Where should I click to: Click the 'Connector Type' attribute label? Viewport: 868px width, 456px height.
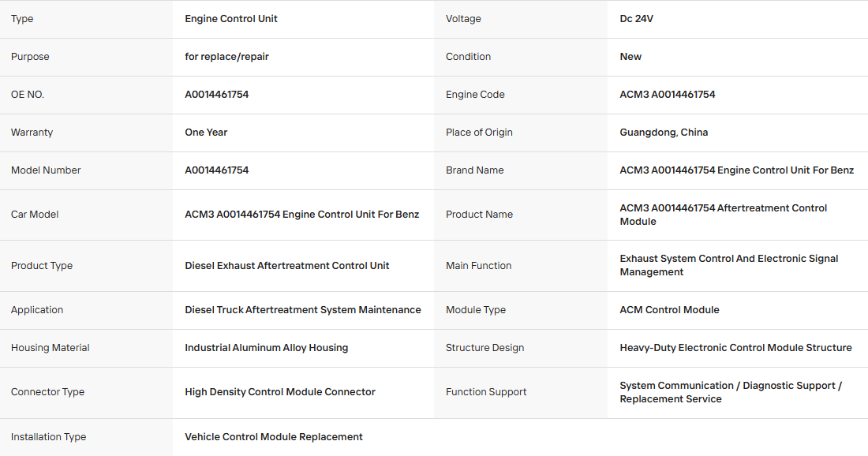click(x=47, y=392)
